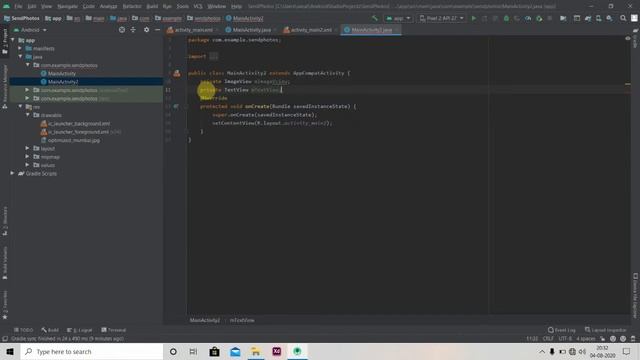Collapse the res folder
The width and height of the screenshot is (640, 360).
coord(20,107)
